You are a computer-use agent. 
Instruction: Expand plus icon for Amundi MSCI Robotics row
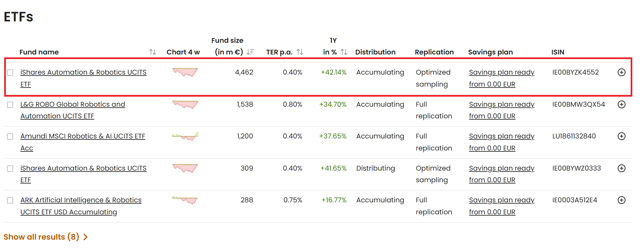coord(621,136)
